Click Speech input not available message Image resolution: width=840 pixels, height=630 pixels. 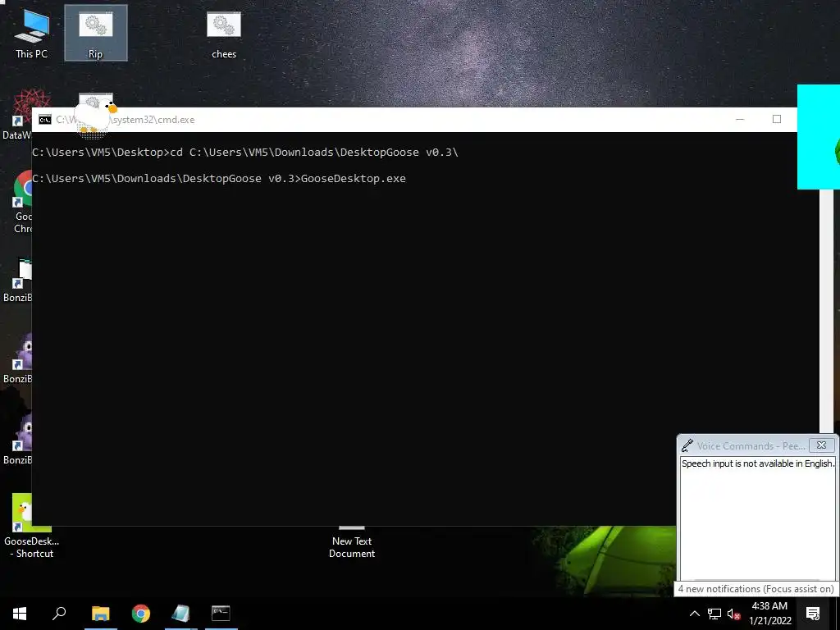tap(758, 464)
